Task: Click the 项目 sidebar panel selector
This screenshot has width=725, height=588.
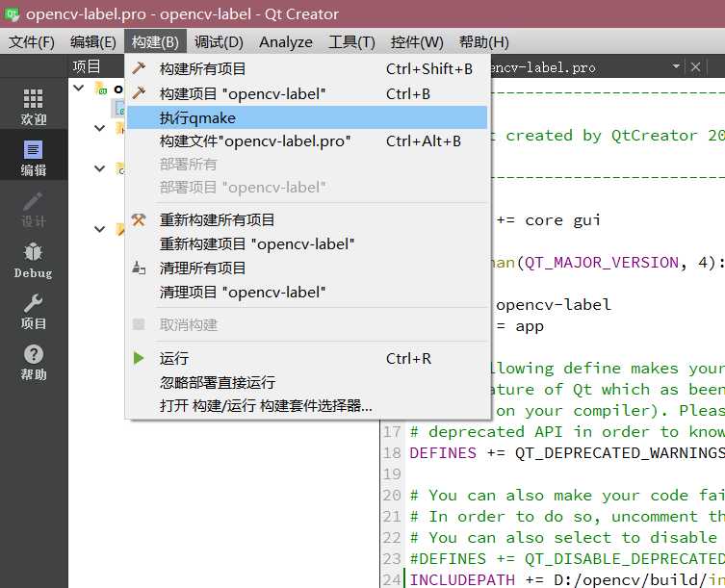Action: tap(87, 66)
